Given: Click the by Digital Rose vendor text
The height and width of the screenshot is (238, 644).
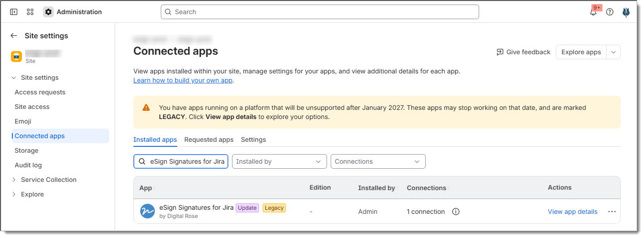Looking at the screenshot, I should pos(179,216).
